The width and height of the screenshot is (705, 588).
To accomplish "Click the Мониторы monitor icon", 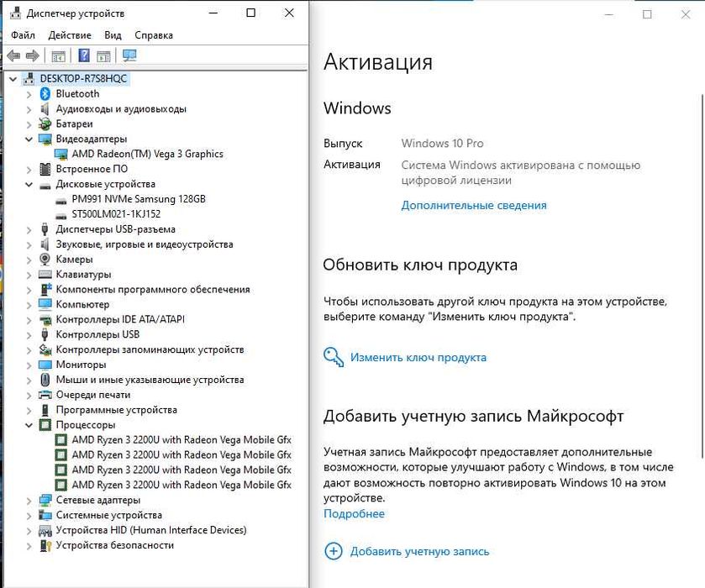I will pos(45,365).
